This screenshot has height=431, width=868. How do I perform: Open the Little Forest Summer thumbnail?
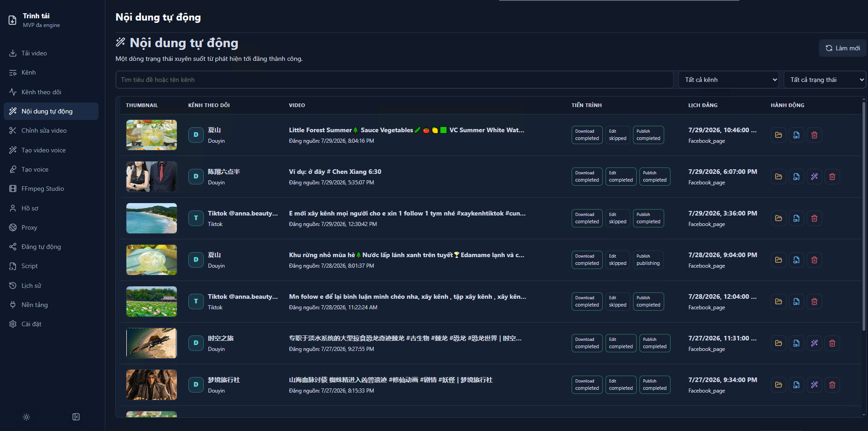click(x=152, y=135)
